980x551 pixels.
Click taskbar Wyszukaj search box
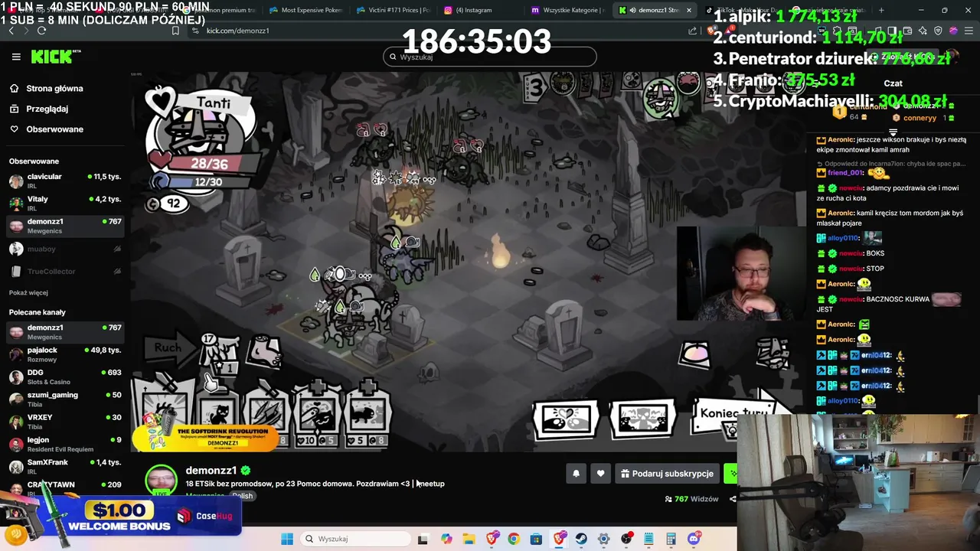tap(354, 539)
